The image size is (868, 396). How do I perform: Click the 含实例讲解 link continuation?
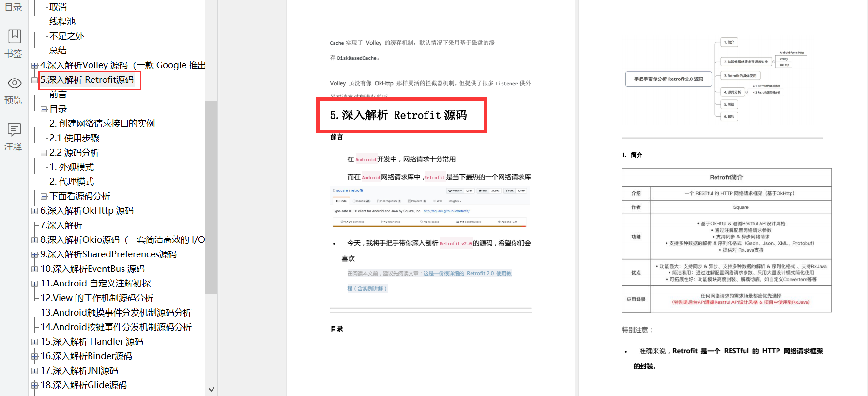pyautogui.click(x=367, y=288)
